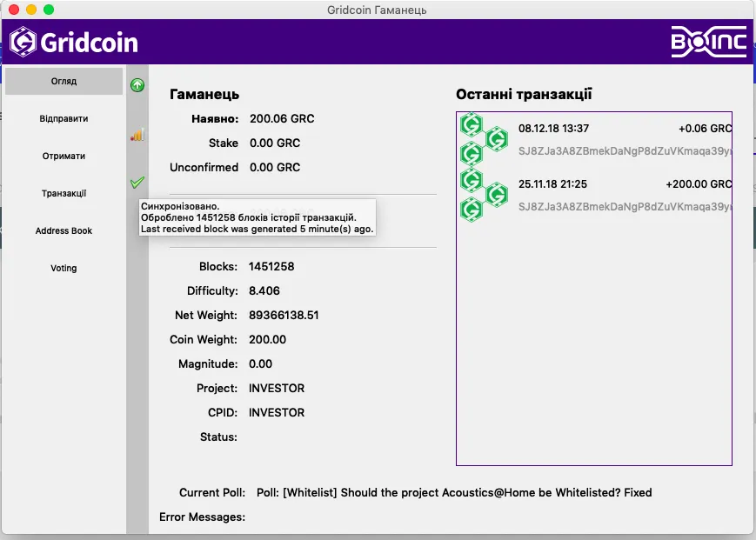Click the CPID value INVESTOR
756x540 pixels.
(x=277, y=413)
